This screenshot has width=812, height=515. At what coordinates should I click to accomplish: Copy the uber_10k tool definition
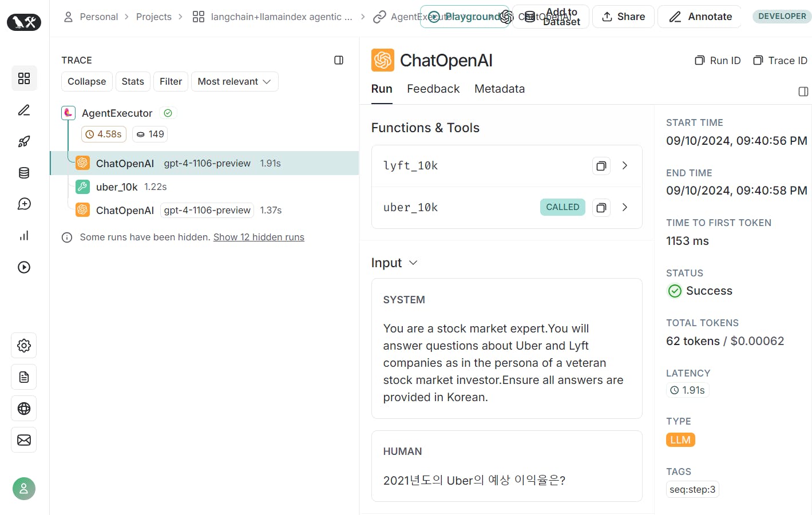pos(601,208)
